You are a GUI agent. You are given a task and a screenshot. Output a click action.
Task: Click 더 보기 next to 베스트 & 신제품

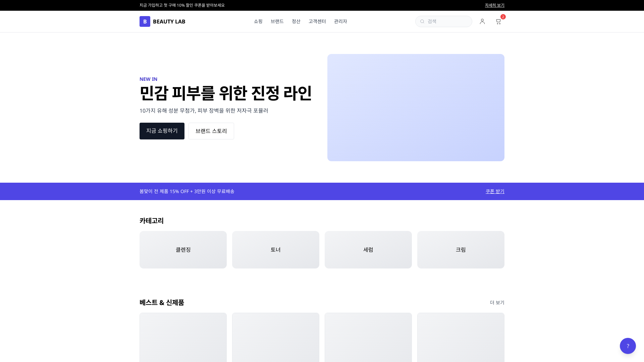496,302
